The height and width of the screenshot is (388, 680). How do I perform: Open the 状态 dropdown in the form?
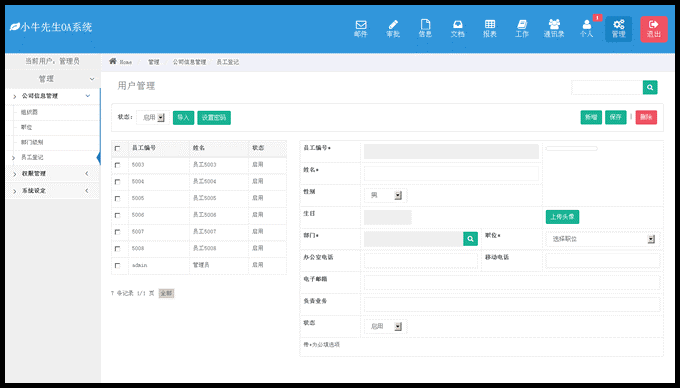386,326
